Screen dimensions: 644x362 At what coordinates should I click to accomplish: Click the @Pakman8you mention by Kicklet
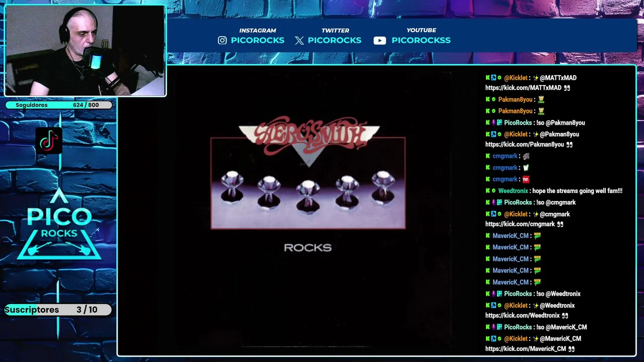point(559,134)
